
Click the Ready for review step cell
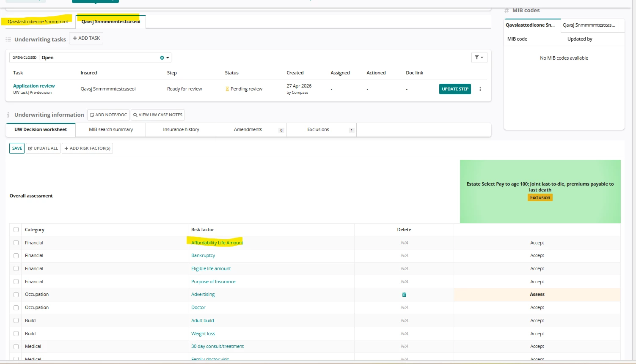[x=184, y=89]
